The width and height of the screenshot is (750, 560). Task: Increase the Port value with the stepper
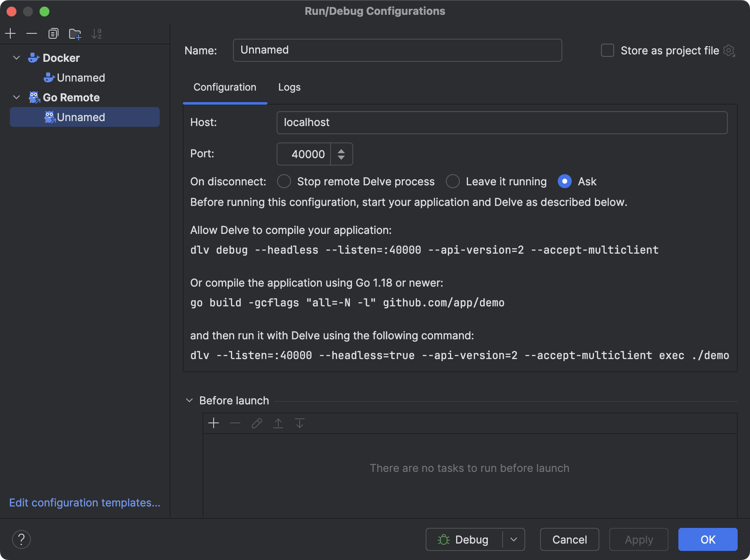pos(342,150)
